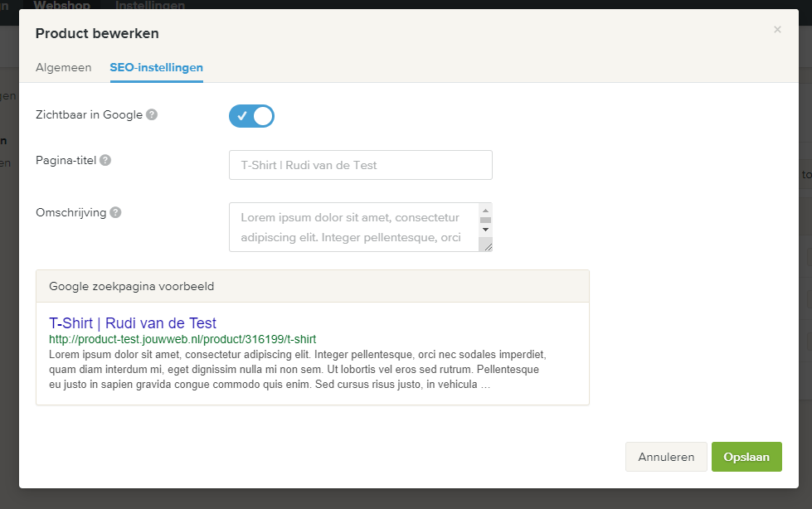Cancel editing via the Annuleren button
The width and height of the screenshot is (812, 509).
(665, 456)
